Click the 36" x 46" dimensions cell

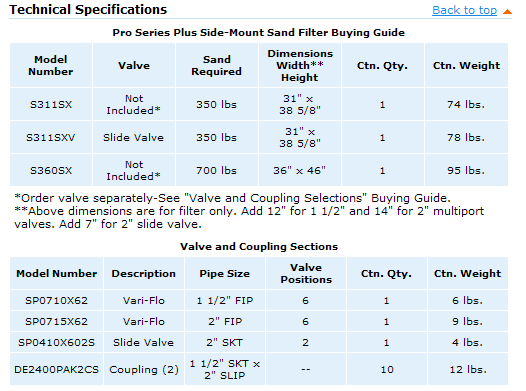[300, 170]
